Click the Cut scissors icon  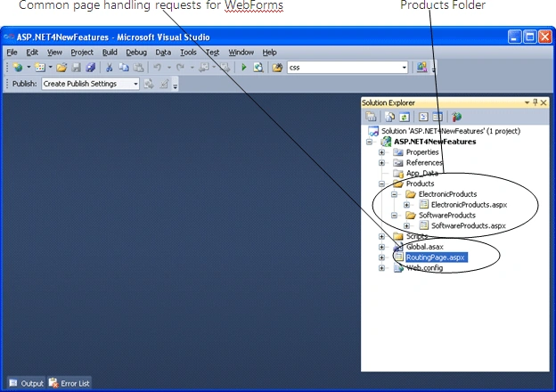(x=110, y=67)
